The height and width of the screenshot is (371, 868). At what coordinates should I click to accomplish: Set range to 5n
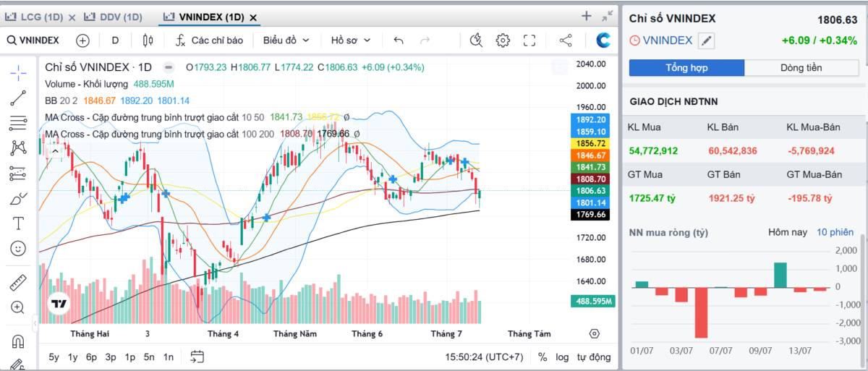[149, 357]
